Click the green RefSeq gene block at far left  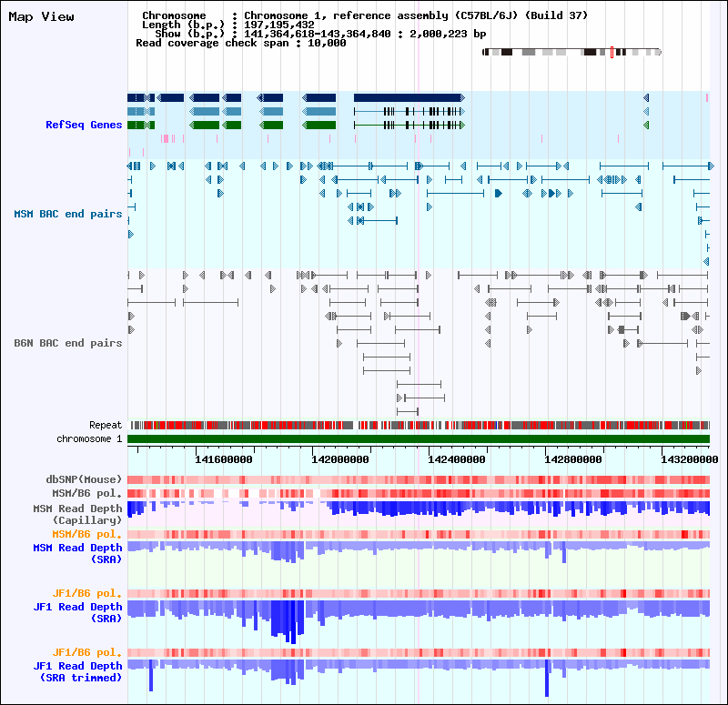pos(141,125)
